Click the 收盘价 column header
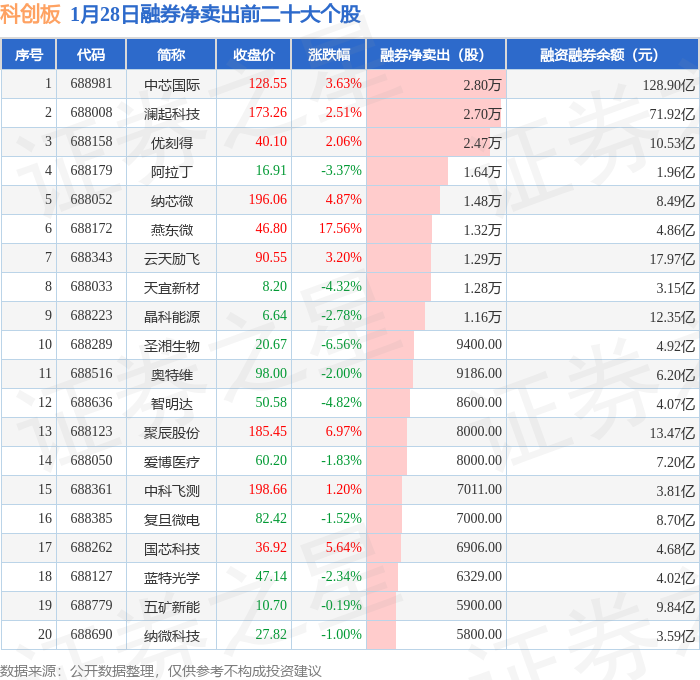 coord(254,54)
